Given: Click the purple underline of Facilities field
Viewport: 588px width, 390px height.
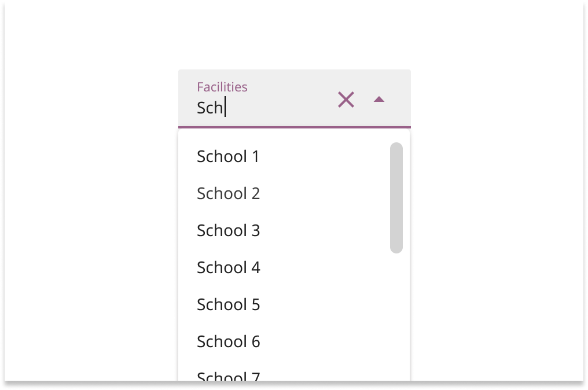Looking at the screenshot, I should [294, 126].
